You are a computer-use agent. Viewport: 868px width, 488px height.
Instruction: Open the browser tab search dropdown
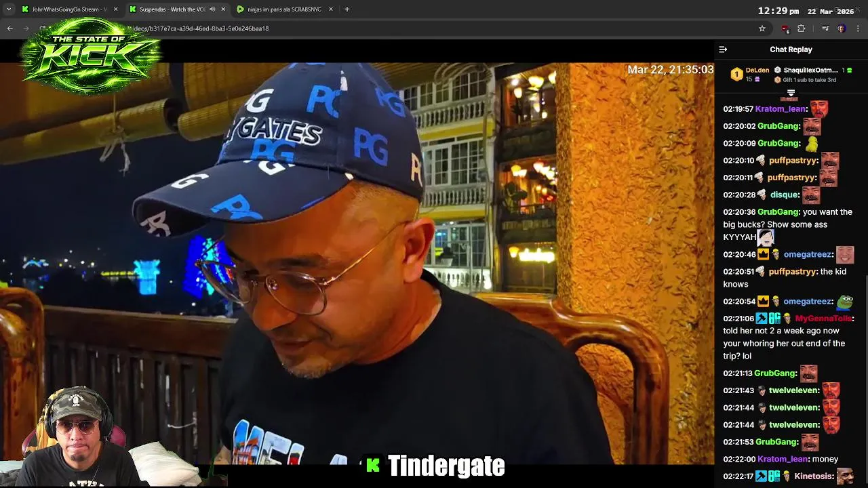[x=9, y=9]
